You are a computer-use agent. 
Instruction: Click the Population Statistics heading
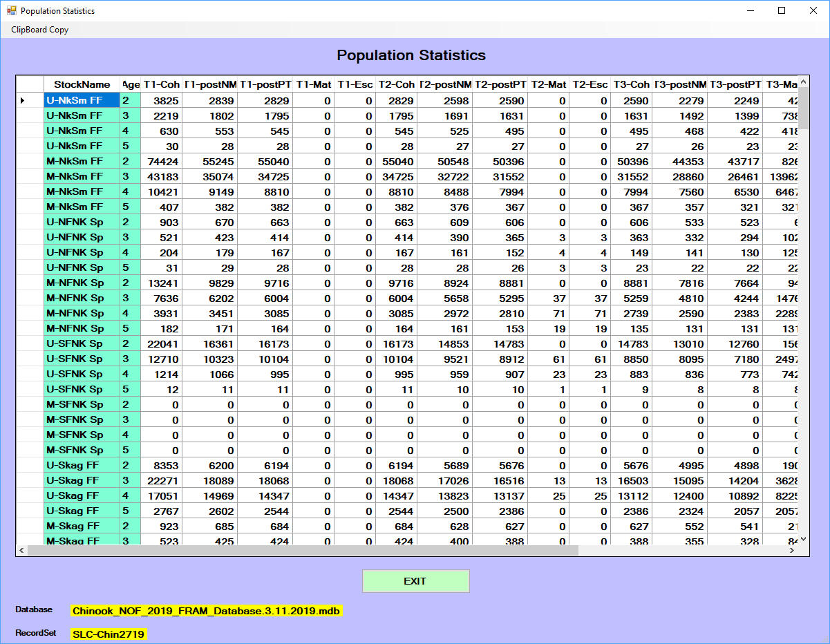click(x=411, y=55)
